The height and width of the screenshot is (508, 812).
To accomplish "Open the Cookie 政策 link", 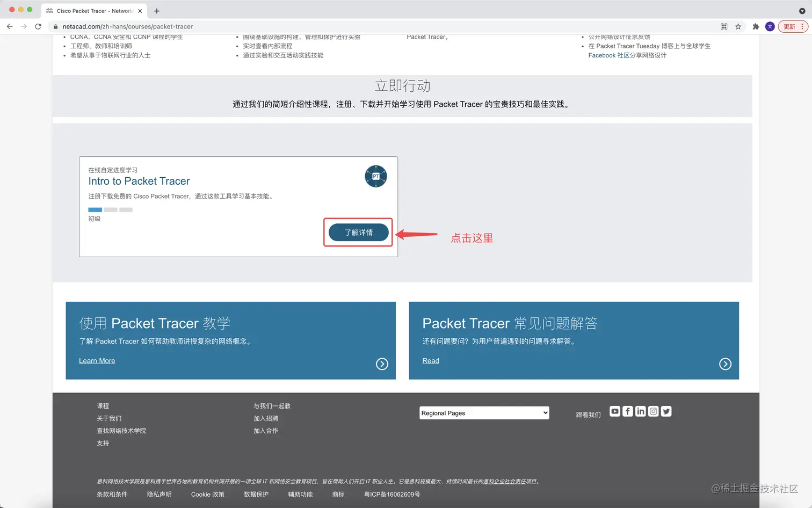I will tap(208, 495).
